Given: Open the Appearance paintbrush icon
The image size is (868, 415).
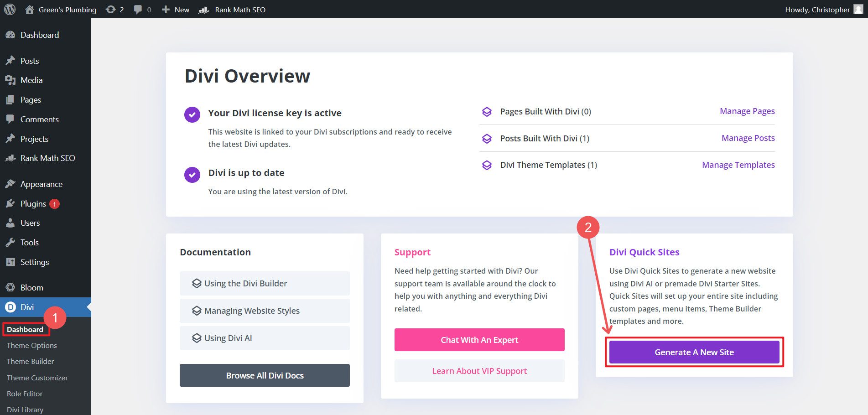Looking at the screenshot, I should coord(11,184).
